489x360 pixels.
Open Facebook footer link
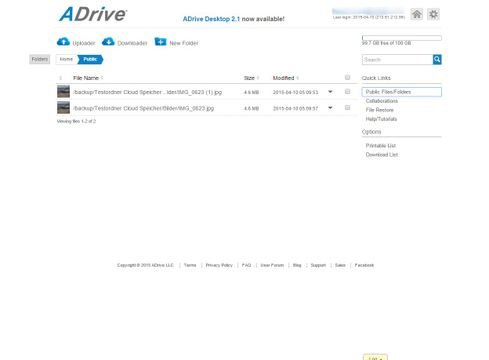(364, 265)
